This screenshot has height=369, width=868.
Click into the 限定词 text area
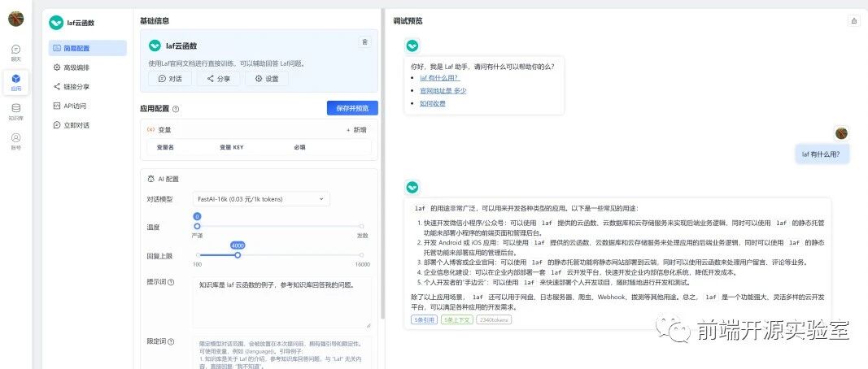pos(281,353)
